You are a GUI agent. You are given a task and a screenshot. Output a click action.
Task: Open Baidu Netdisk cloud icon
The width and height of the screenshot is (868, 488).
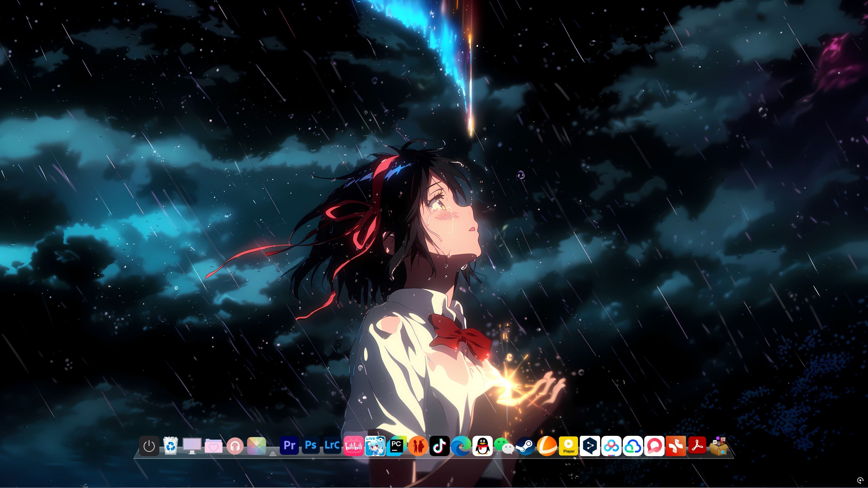pyautogui.click(x=611, y=446)
